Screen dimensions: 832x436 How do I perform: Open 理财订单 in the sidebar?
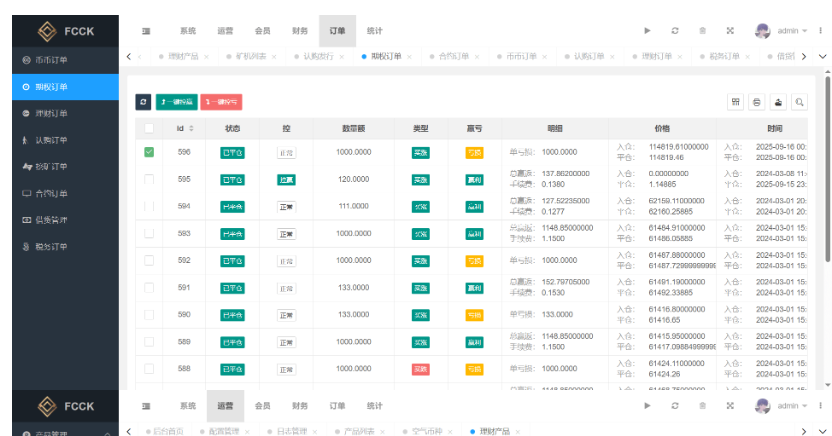point(65,114)
